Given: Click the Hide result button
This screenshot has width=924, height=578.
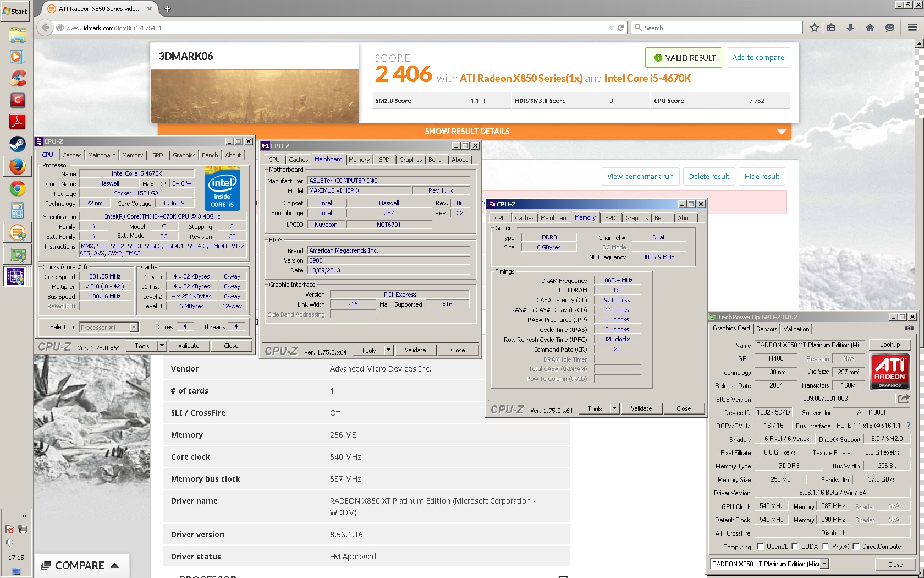Looking at the screenshot, I should click(762, 176).
